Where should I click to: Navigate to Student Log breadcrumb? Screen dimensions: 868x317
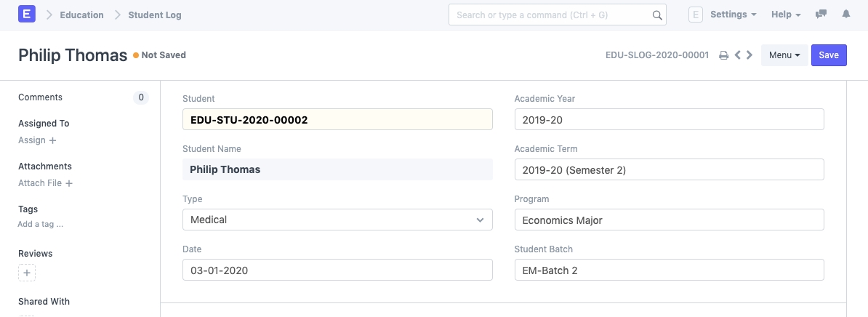click(155, 15)
